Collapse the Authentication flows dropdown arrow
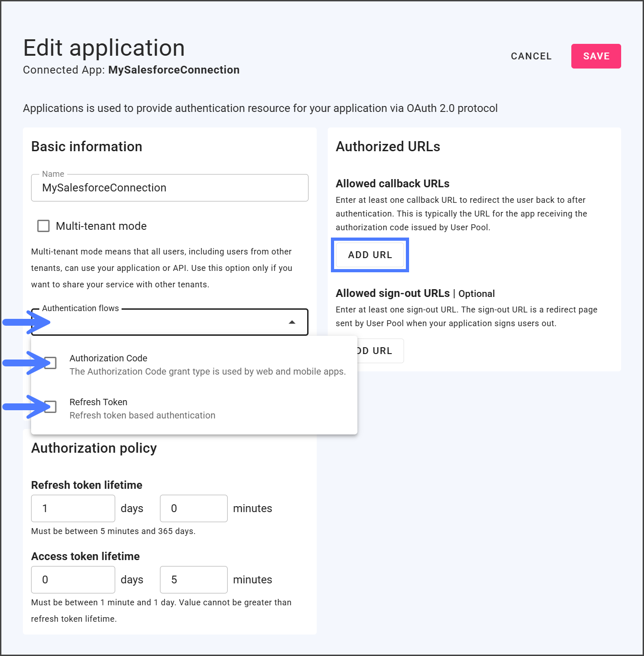This screenshot has width=644, height=656. coord(292,323)
